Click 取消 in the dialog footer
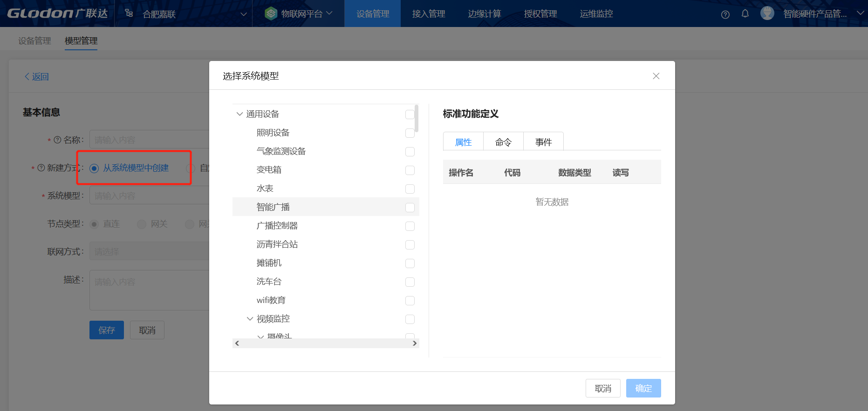 602,388
